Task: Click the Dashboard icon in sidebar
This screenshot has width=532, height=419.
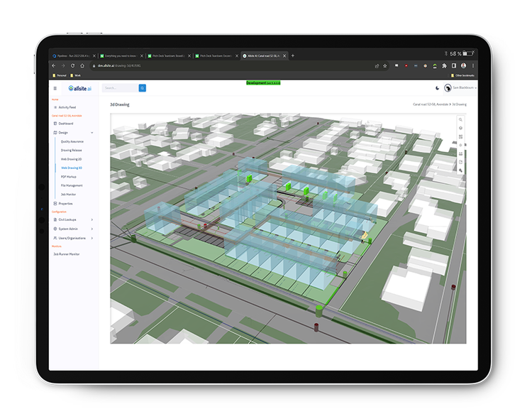Action: pyautogui.click(x=55, y=124)
